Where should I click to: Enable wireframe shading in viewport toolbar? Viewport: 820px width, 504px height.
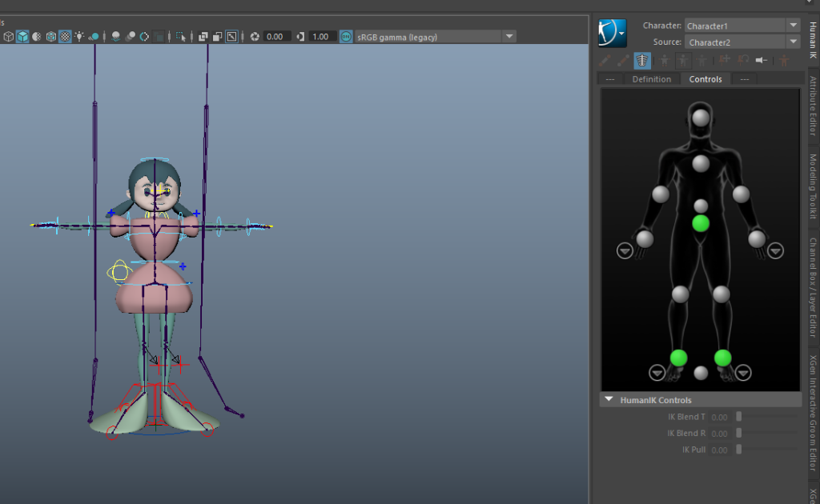click(x=8, y=37)
